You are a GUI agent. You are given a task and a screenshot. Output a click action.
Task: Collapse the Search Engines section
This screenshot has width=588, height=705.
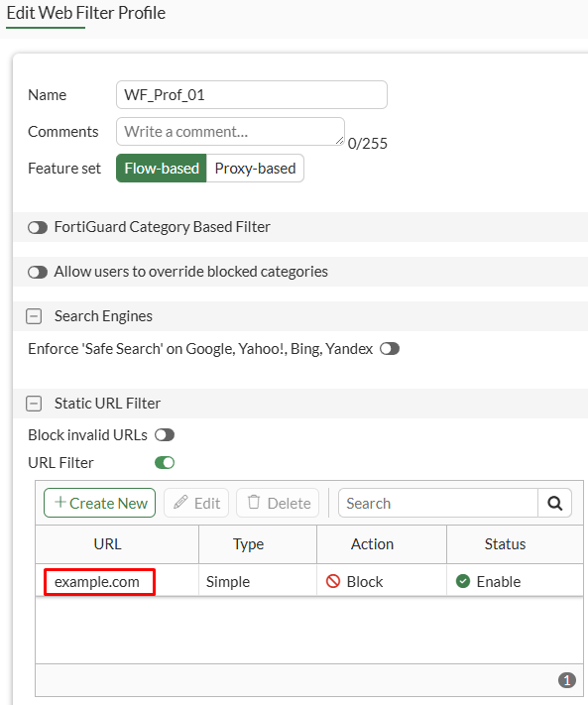click(34, 316)
